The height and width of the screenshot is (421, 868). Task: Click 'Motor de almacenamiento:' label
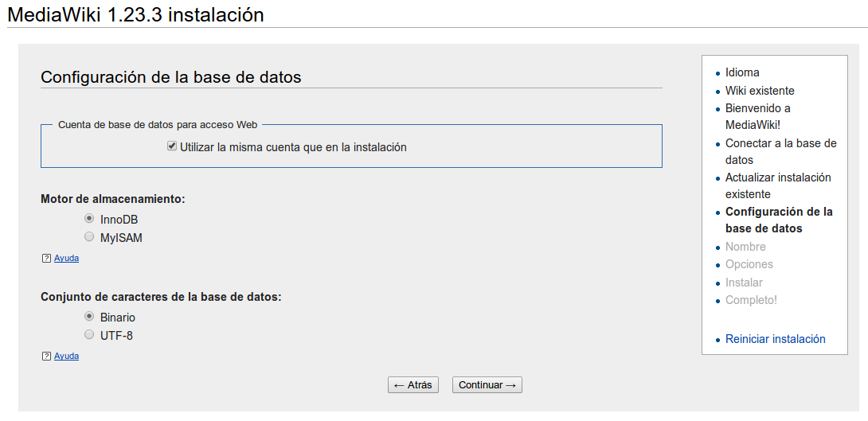[x=113, y=199]
